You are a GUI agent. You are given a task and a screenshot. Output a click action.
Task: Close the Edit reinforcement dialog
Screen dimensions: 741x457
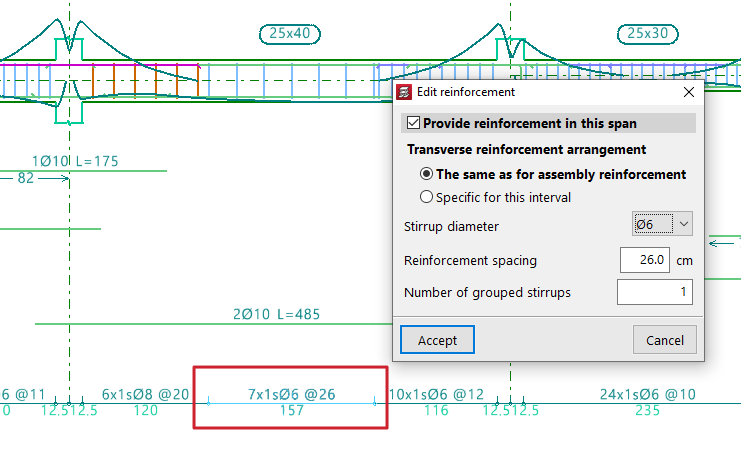tap(689, 92)
